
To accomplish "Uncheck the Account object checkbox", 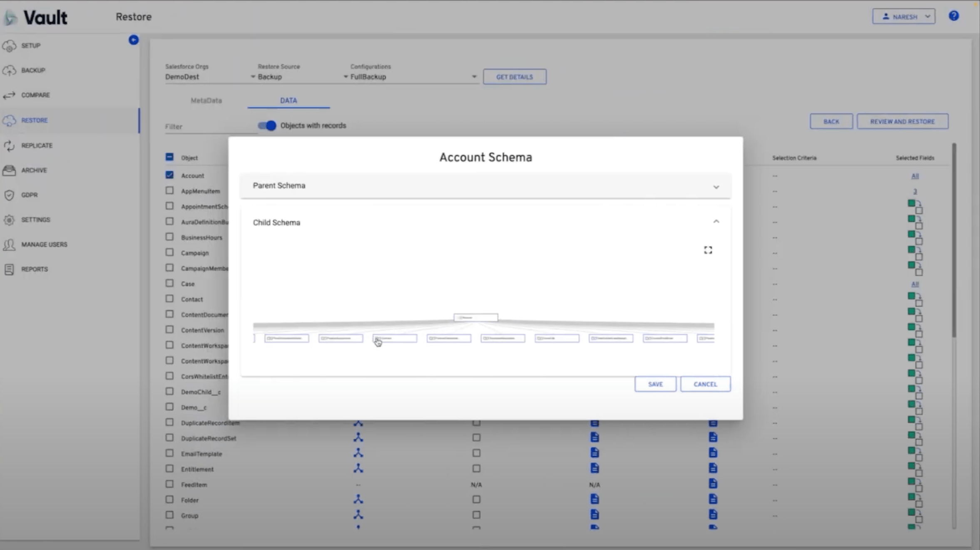I will tap(169, 175).
